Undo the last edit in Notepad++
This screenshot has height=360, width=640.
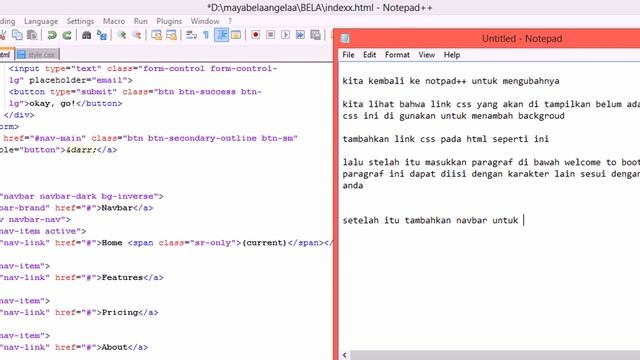click(x=52, y=35)
